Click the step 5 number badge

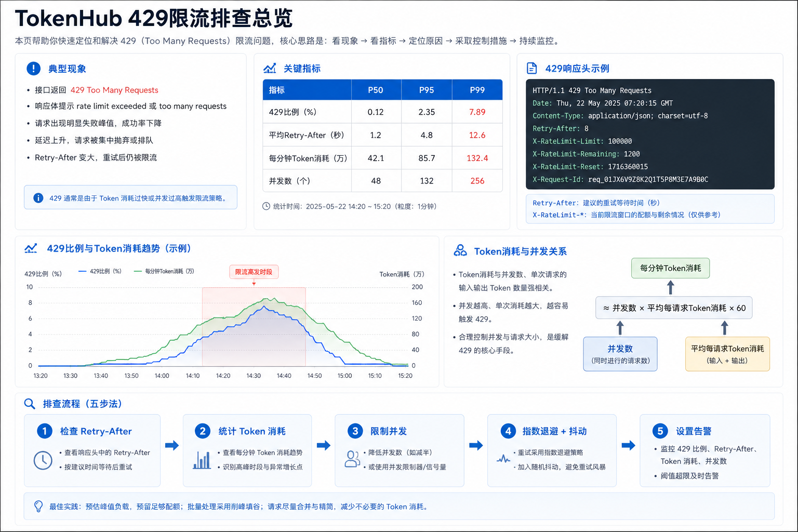(660, 431)
